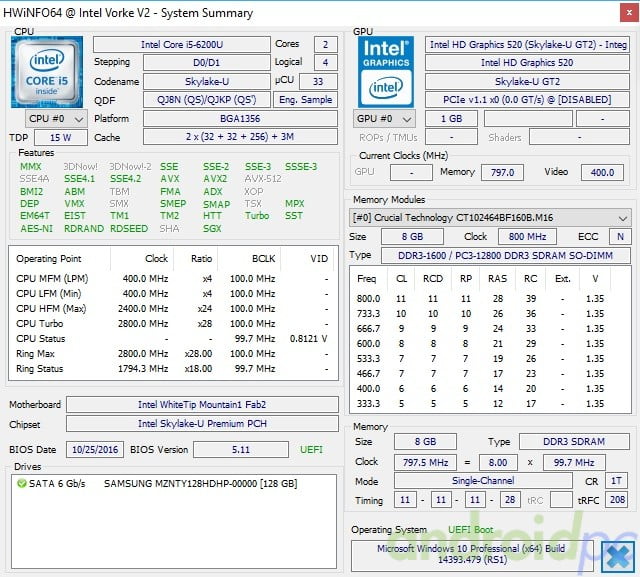Click the SSE4.2 feature label
This screenshot has width=640, height=577.
point(126,179)
